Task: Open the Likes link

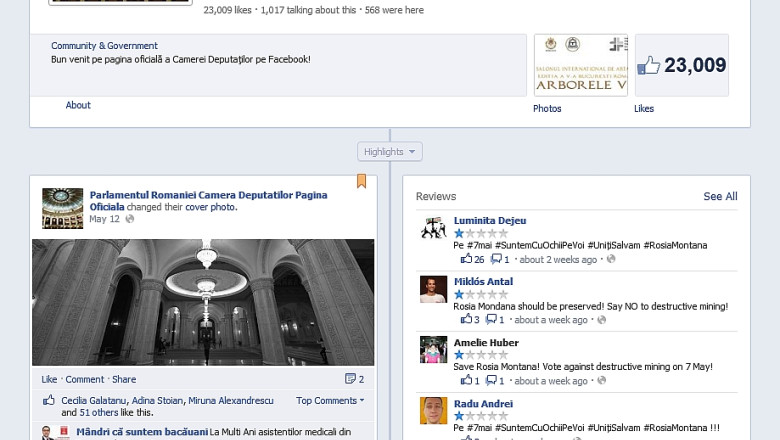Action: click(x=644, y=108)
